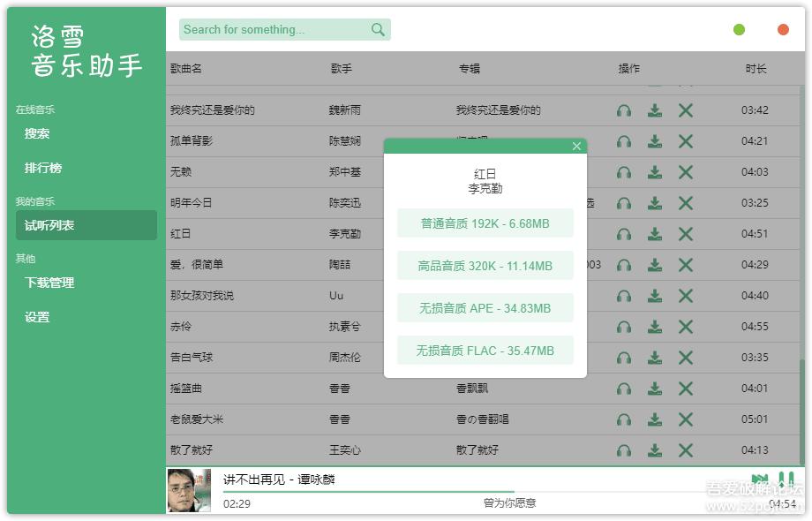
Task: Focus the 'Search for something' field
Action: pos(274,30)
